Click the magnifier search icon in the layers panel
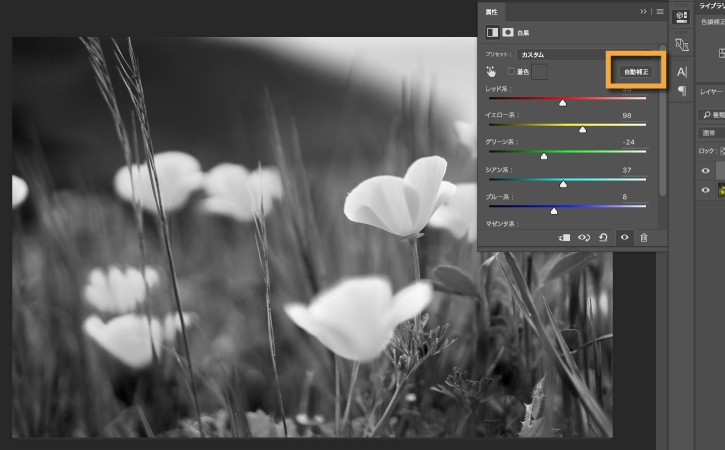The width and height of the screenshot is (725, 450). (x=707, y=115)
